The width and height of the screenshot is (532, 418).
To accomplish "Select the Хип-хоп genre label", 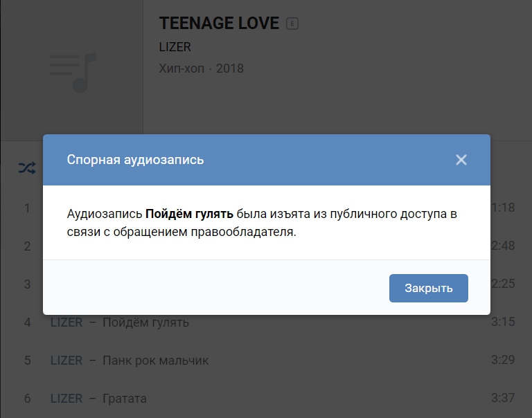I will point(181,69).
